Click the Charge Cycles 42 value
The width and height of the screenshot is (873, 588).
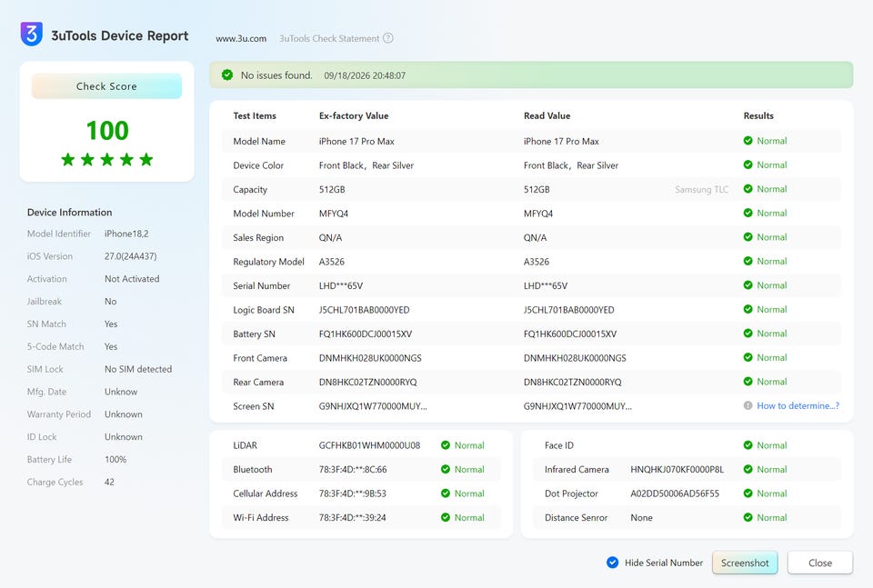(109, 482)
